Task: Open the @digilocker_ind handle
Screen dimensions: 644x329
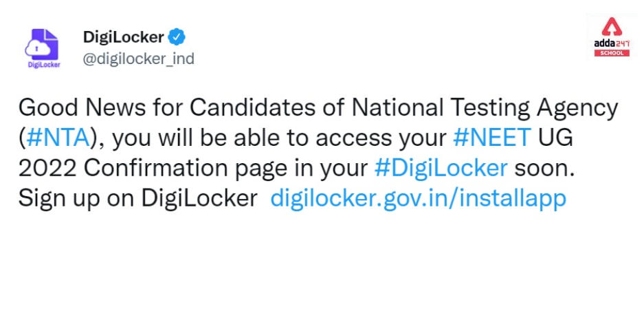Action: tap(138, 59)
